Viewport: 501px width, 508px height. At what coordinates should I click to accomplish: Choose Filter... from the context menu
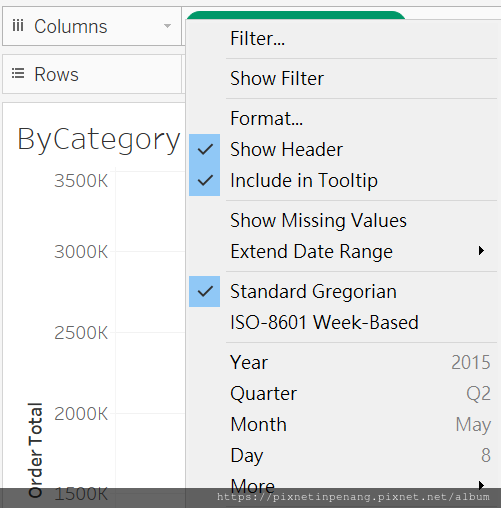(343, 38)
